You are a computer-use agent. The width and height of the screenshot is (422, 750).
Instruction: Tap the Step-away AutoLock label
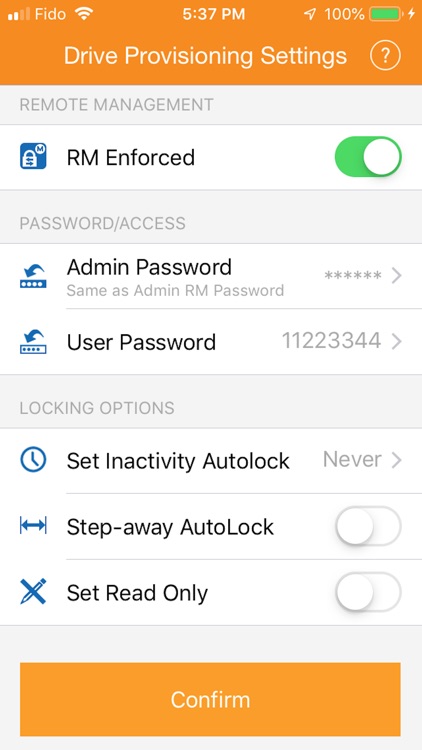[x=170, y=527]
